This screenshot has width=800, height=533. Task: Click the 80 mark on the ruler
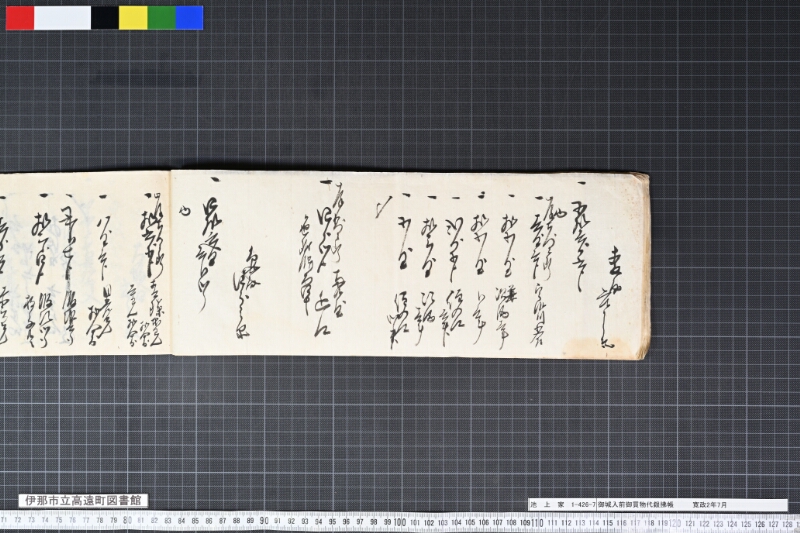click(x=127, y=521)
